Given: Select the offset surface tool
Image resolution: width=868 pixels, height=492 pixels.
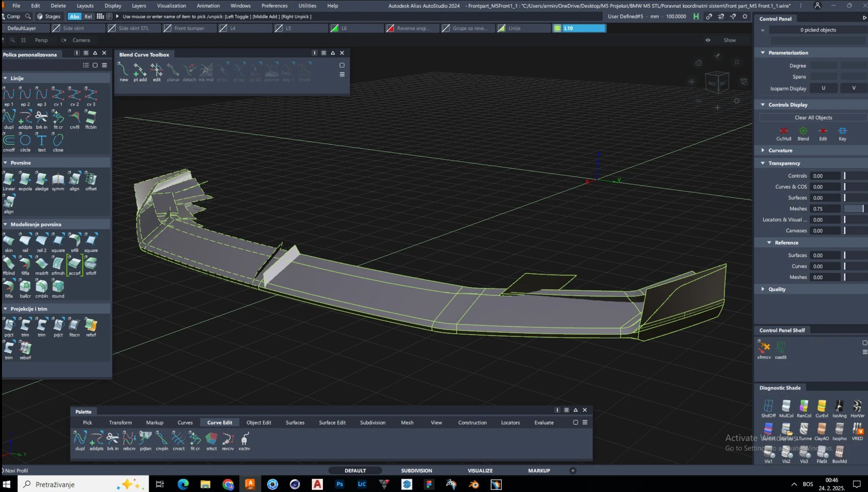Looking at the screenshot, I should (x=91, y=179).
